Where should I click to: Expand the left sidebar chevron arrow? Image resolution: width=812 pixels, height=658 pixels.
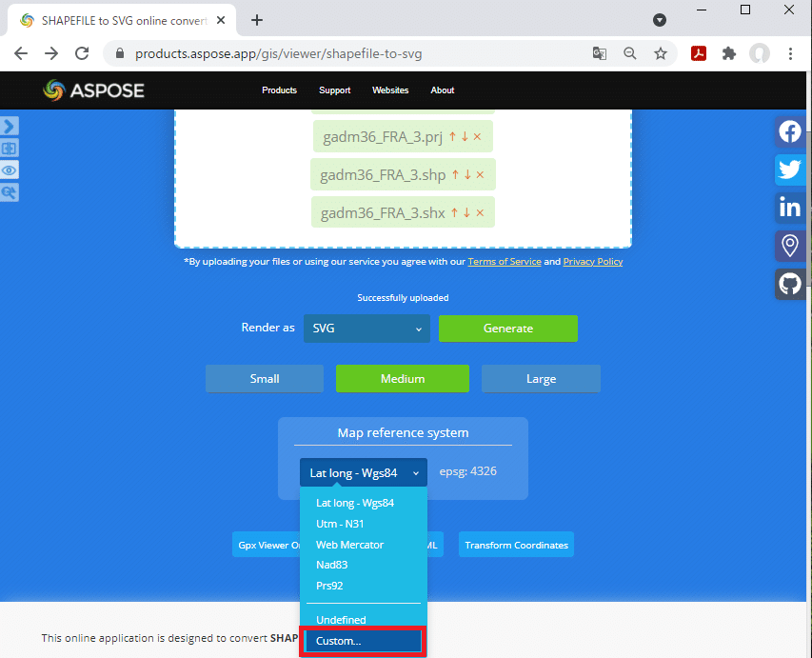(x=10, y=126)
